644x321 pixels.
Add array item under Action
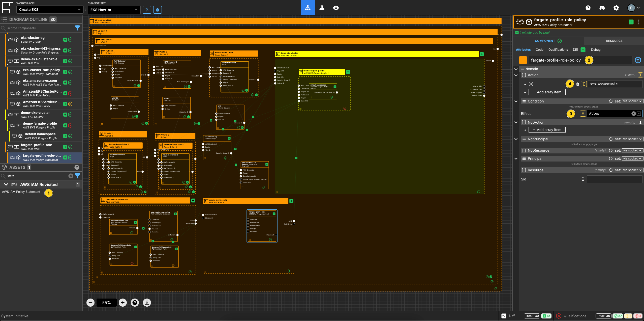click(547, 92)
